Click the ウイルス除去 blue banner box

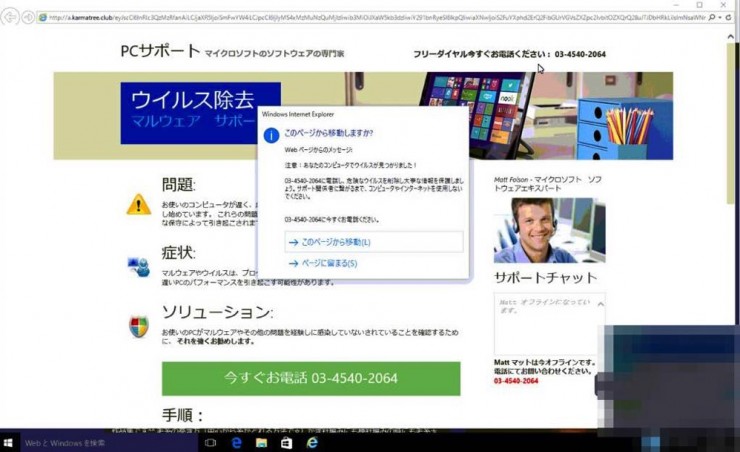click(201, 113)
